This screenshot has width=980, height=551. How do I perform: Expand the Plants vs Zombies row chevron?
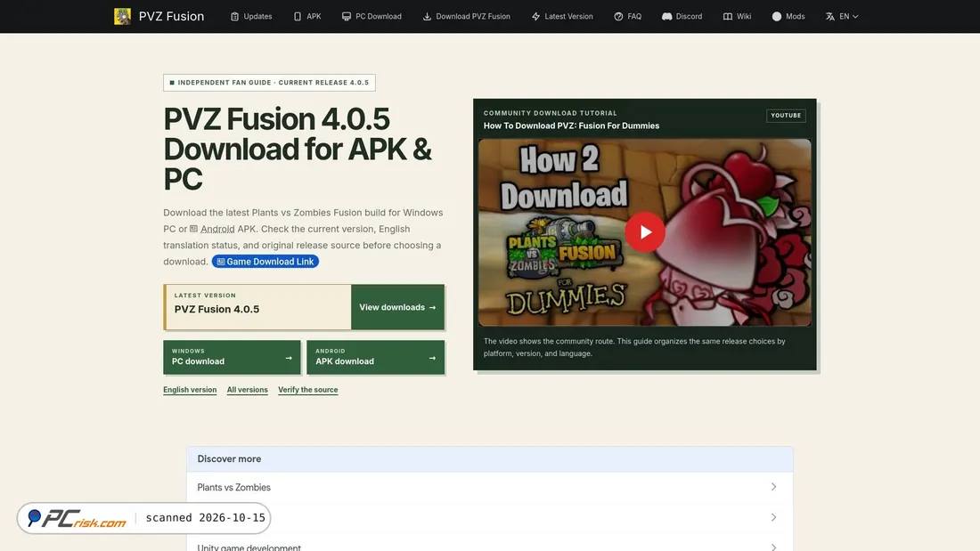point(773,487)
